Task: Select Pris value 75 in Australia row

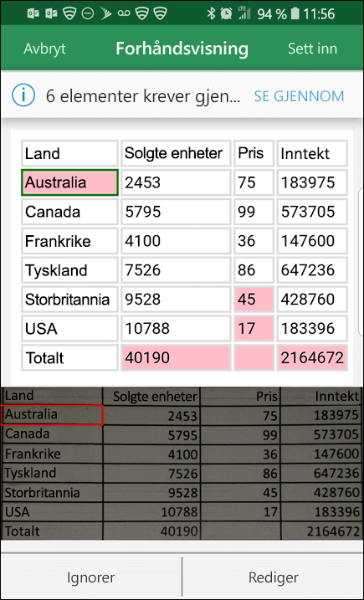Action: [254, 182]
